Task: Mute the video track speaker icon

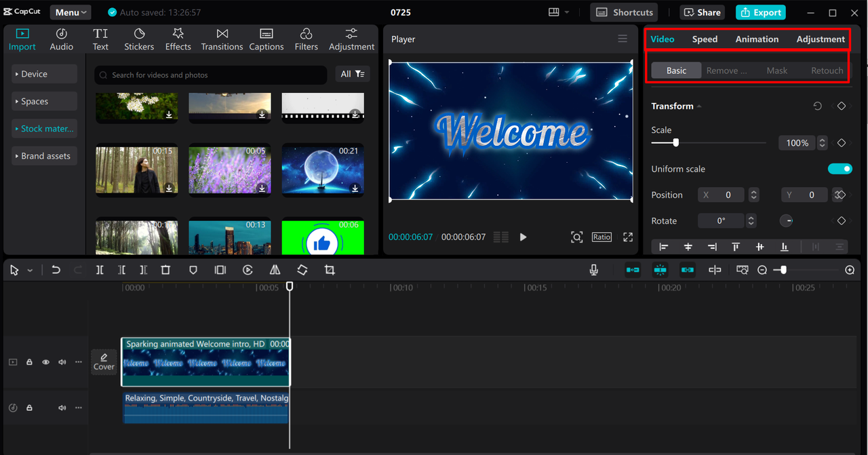Action: coord(62,362)
